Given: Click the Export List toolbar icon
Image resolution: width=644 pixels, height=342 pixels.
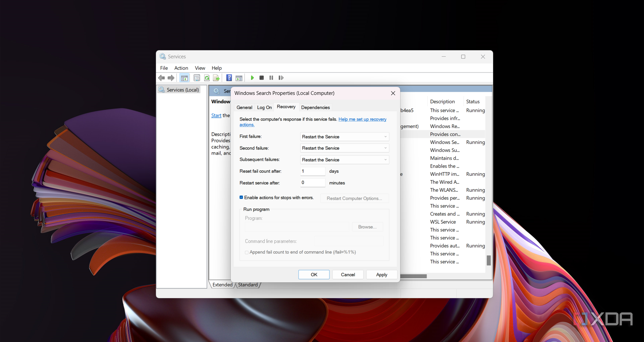Looking at the screenshot, I should click(216, 78).
